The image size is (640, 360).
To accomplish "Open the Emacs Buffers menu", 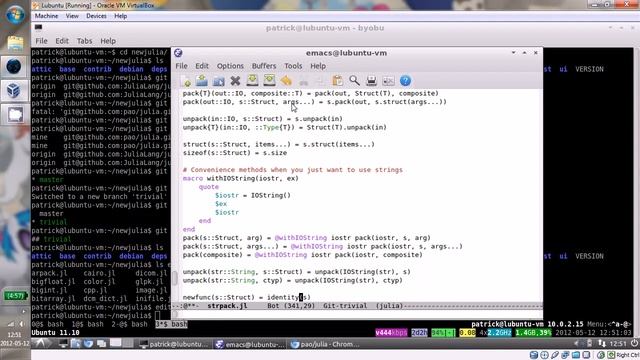I will pyautogui.click(x=264, y=66).
